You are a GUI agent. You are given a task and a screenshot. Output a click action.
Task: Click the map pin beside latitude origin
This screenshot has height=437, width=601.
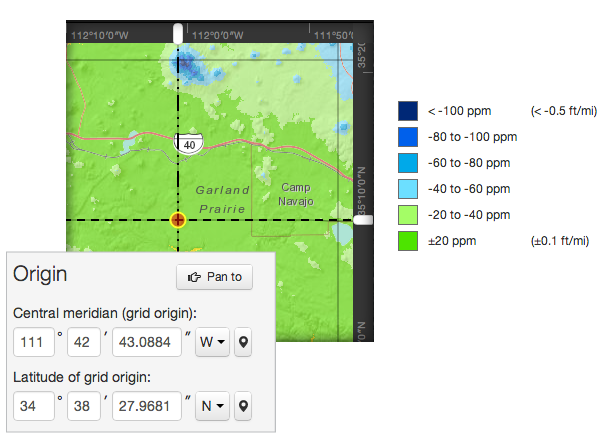243,406
